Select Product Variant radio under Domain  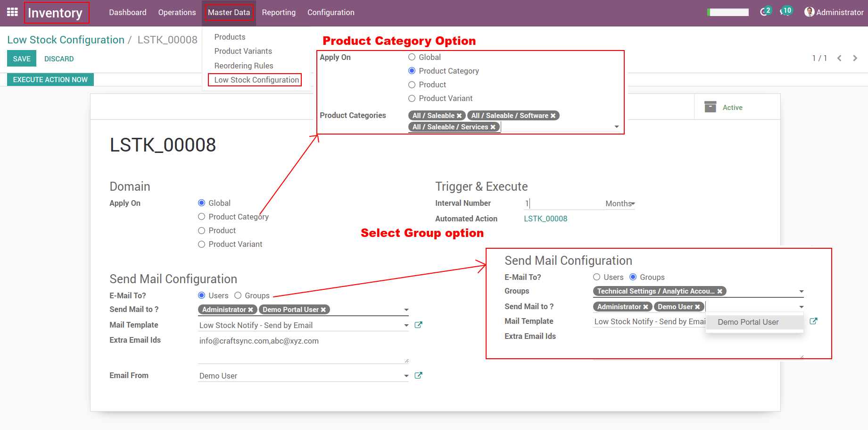(202, 244)
